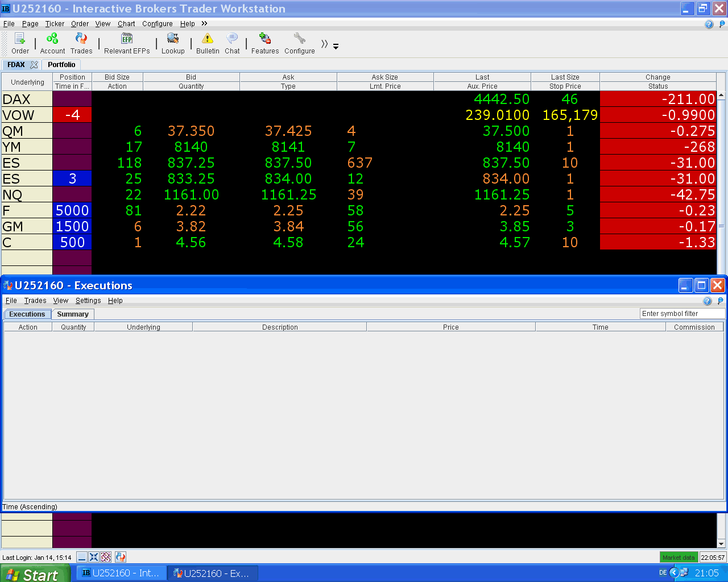Click the Change column header in quote table
728x582 pixels.
click(658, 77)
